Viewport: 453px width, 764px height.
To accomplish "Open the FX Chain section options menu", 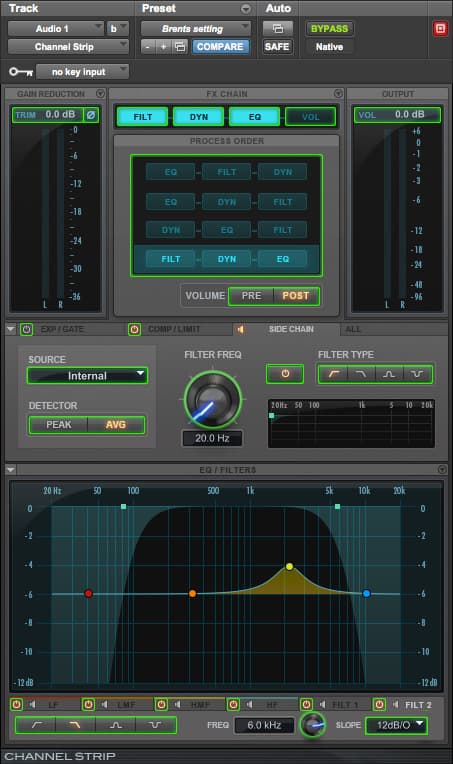I will click(x=338, y=94).
